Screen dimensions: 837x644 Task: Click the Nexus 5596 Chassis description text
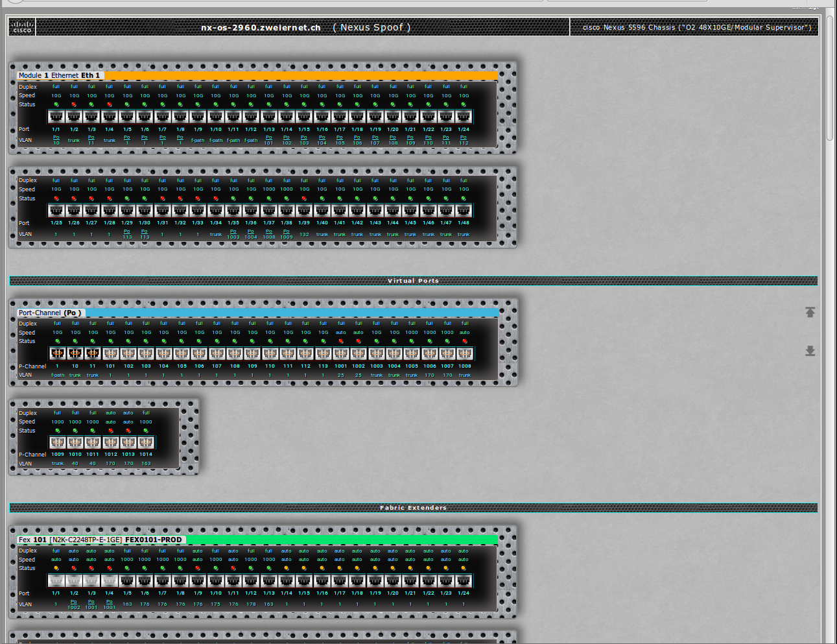697,27
